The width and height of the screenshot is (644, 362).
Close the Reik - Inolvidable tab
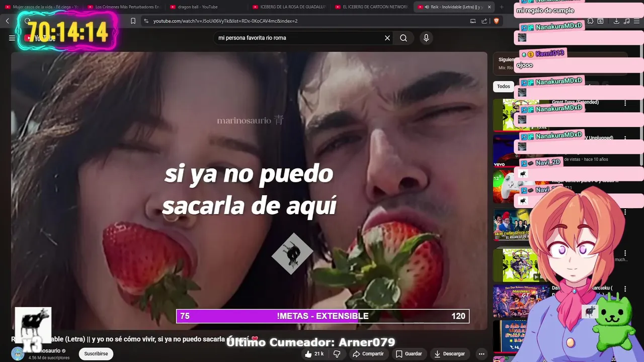click(x=489, y=7)
